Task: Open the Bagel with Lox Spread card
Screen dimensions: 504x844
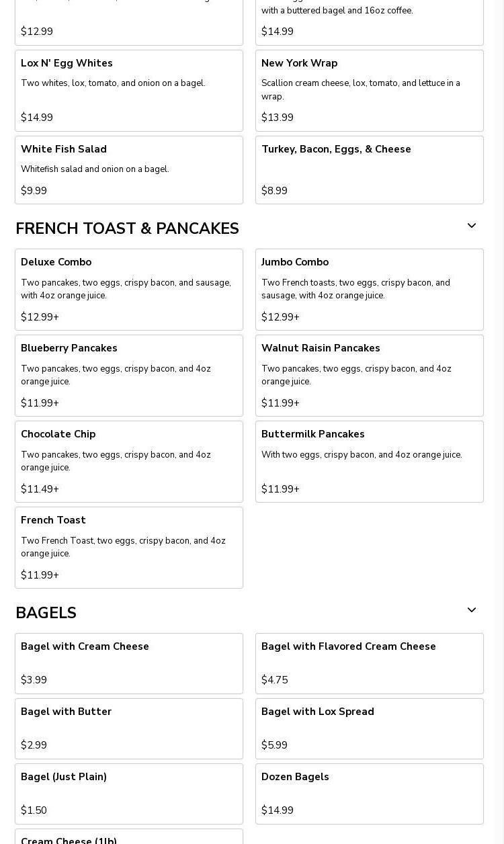Action: coord(370,728)
